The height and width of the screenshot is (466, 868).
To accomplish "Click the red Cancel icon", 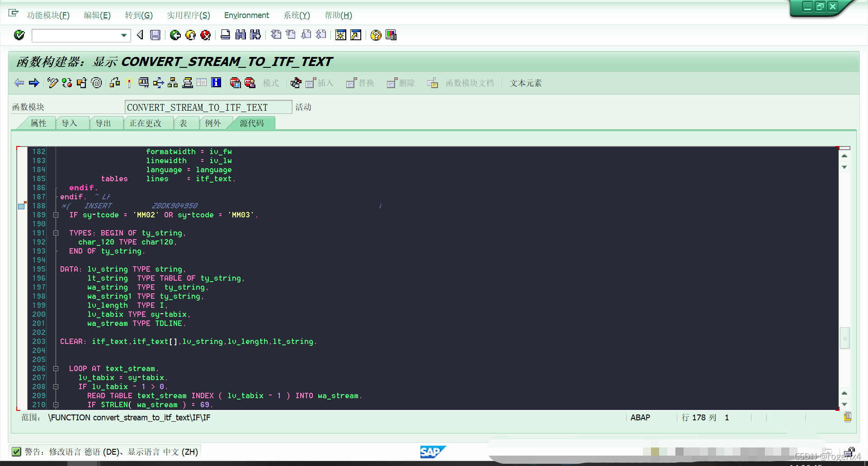I will 206,35.
